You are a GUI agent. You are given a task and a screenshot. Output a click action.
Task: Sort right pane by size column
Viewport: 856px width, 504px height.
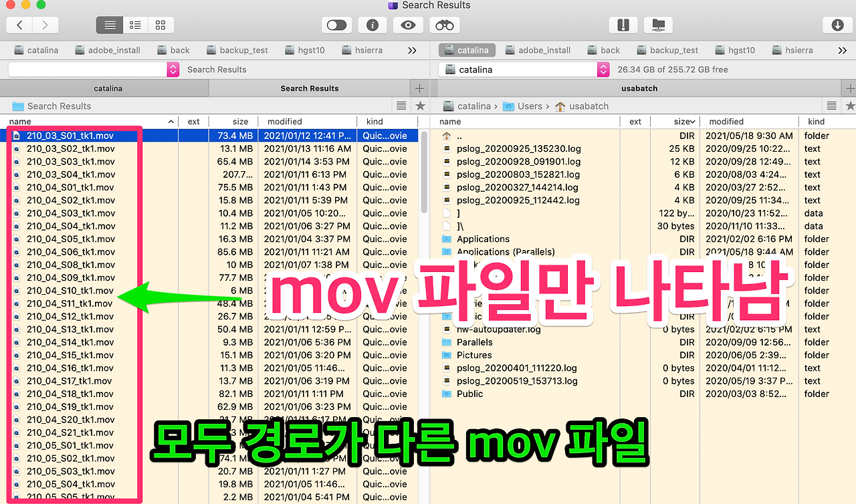point(675,122)
